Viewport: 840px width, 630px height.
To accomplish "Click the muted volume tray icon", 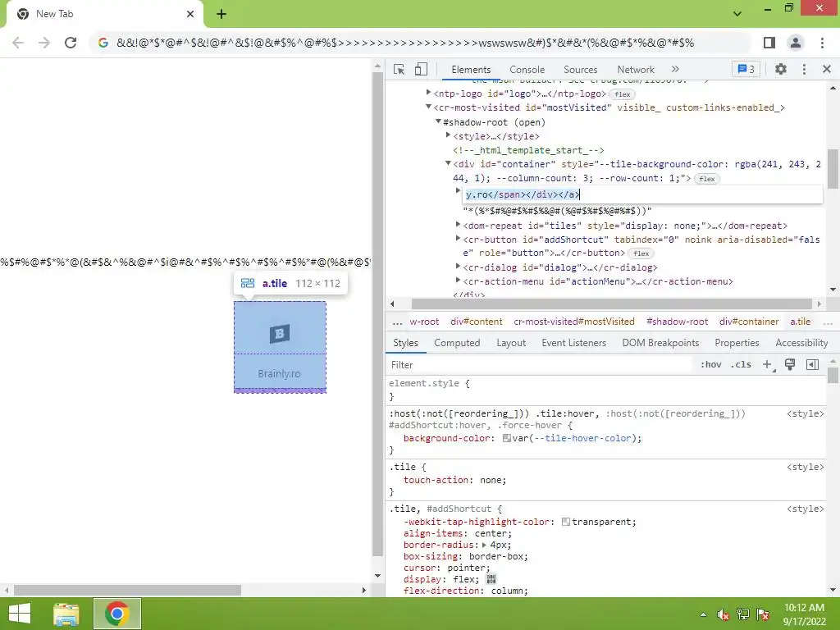I will 724,614.
